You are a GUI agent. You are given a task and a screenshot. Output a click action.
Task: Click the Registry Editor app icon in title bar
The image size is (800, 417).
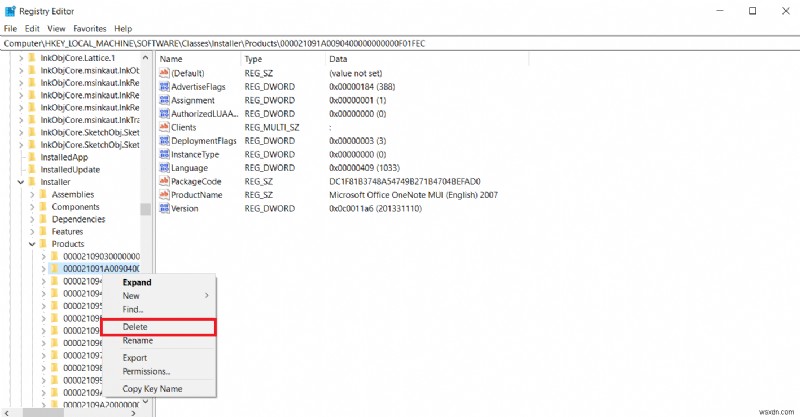point(10,11)
